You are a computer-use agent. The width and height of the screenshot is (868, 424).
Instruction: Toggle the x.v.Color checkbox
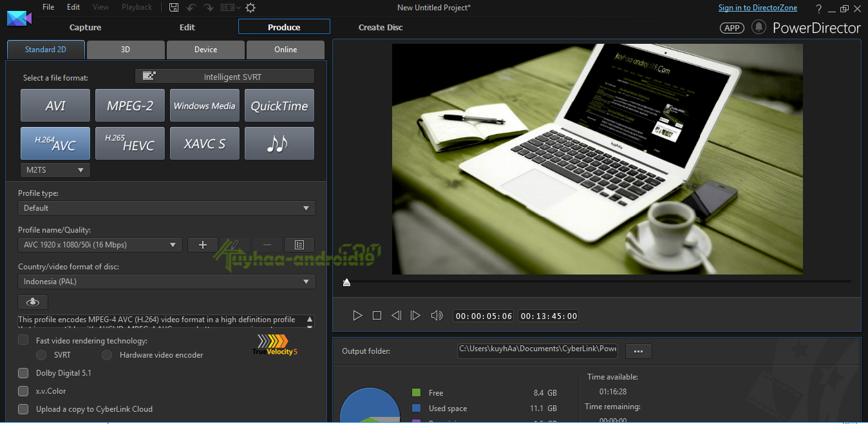coord(23,391)
